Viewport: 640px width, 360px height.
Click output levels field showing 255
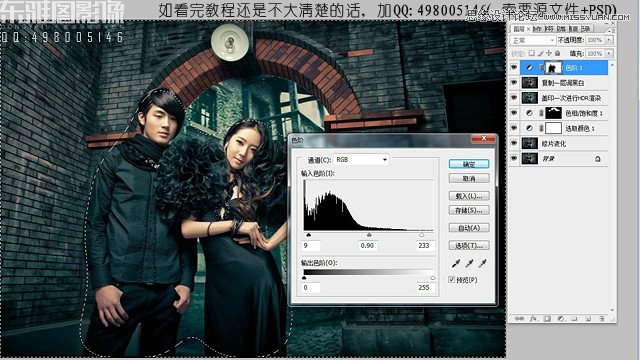426,287
